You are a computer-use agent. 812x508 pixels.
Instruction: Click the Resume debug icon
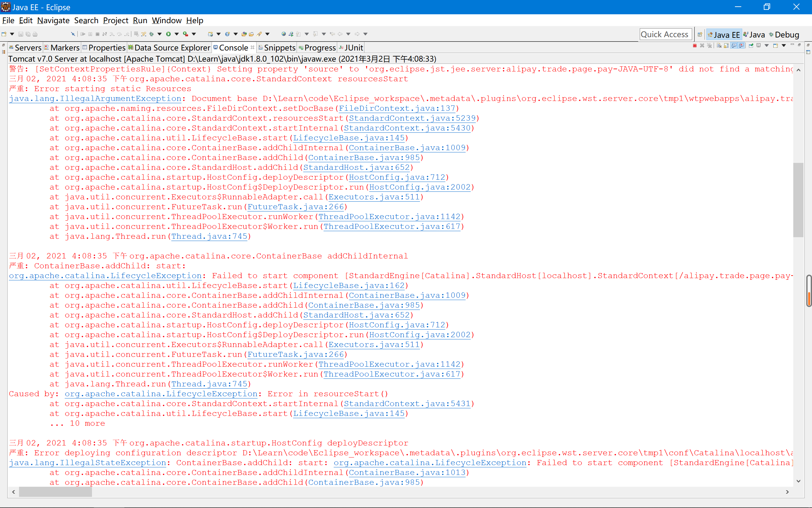tap(82, 34)
